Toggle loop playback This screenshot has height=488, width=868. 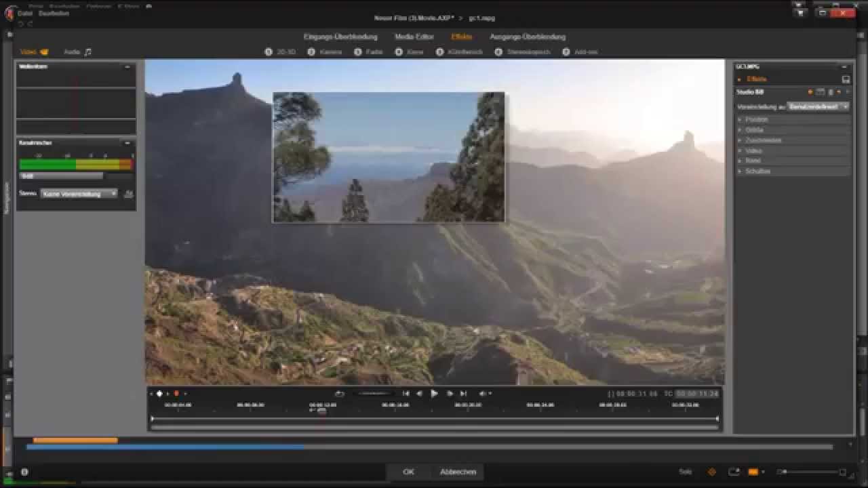[339, 394]
